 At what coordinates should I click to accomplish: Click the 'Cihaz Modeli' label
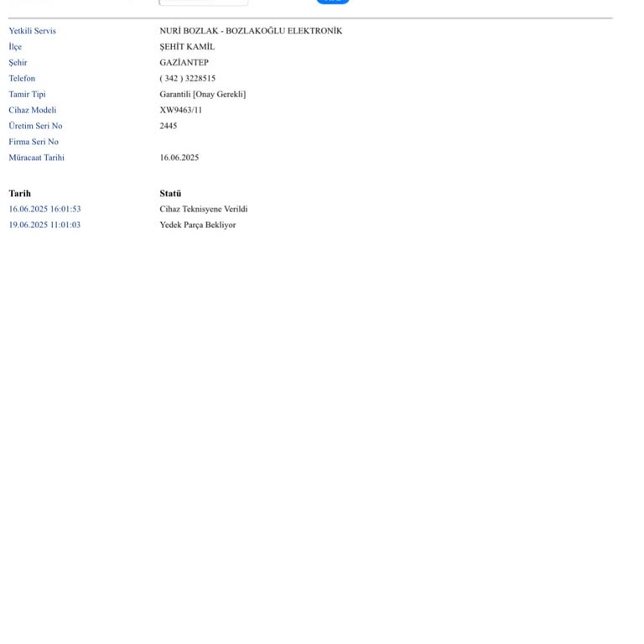tap(33, 110)
